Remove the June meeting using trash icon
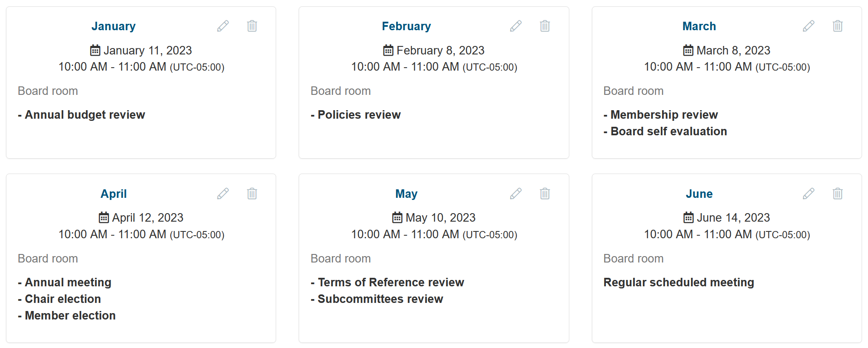The height and width of the screenshot is (348, 868). pos(837,194)
